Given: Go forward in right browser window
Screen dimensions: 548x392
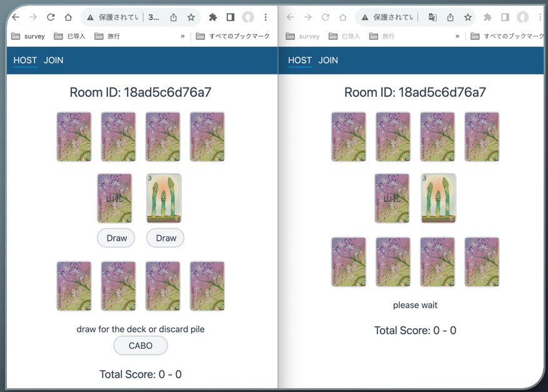Looking at the screenshot, I should tap(308, 17).
